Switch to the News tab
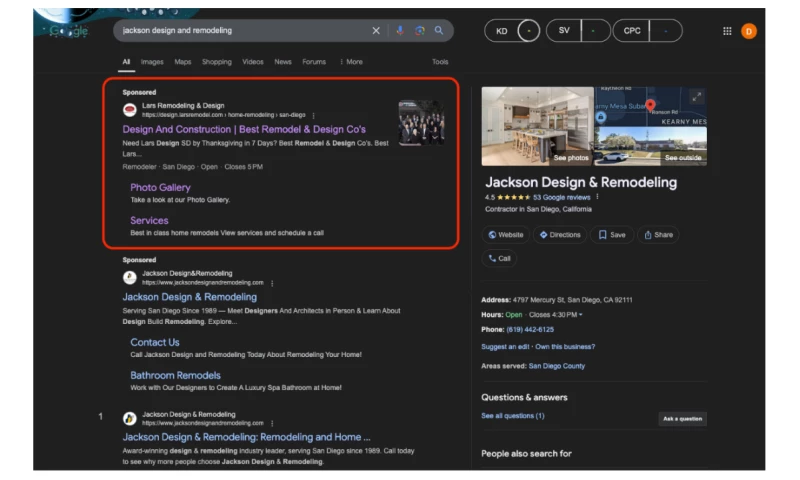The height and width of the screenshot is (480, 800). tap(283, 62)
